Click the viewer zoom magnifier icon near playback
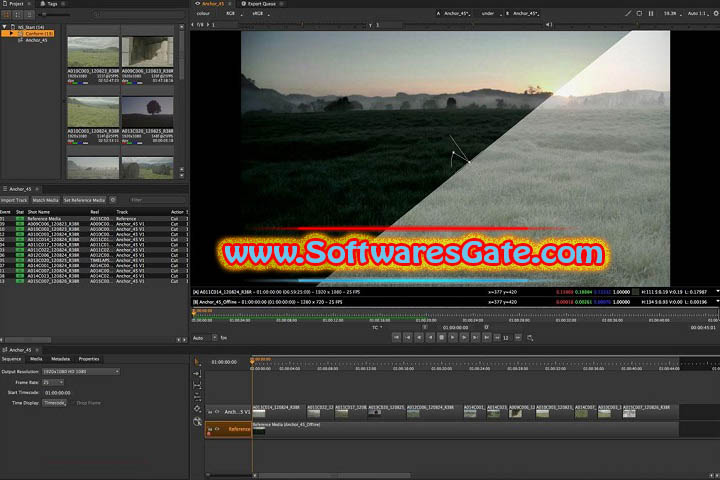The height and width of the screenshot is (480, 720). tap(530, 338)
